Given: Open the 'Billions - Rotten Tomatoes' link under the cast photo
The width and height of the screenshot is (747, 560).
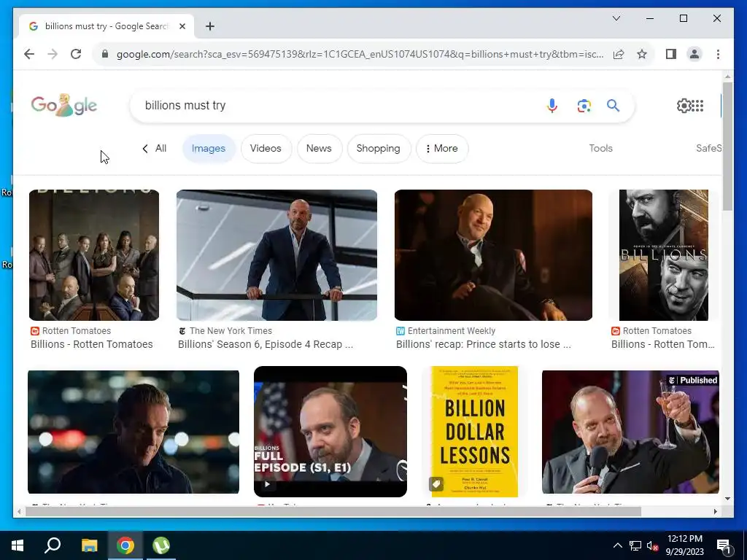Looking at the screenshot, I should point(92,344).
